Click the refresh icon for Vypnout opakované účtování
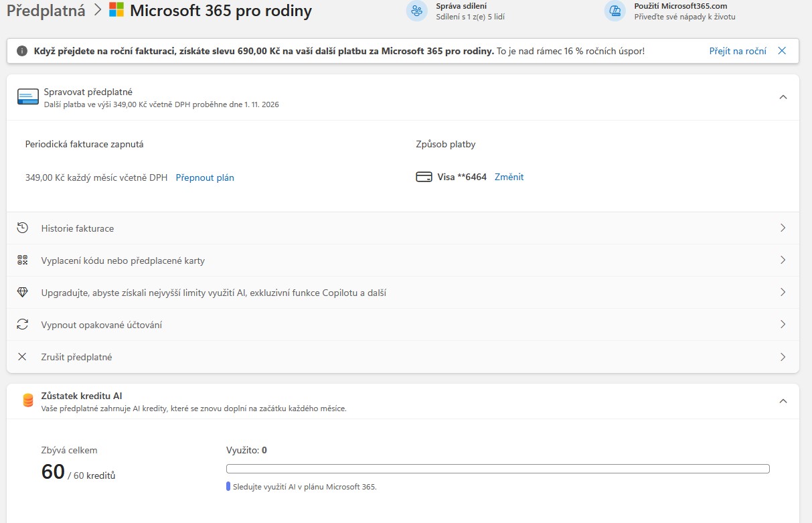This screenshot has height=523, width=812. [x=23, y=325]
